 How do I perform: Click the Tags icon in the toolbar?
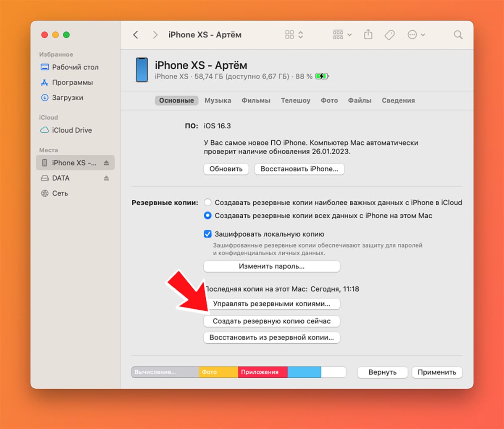point(389,35)
